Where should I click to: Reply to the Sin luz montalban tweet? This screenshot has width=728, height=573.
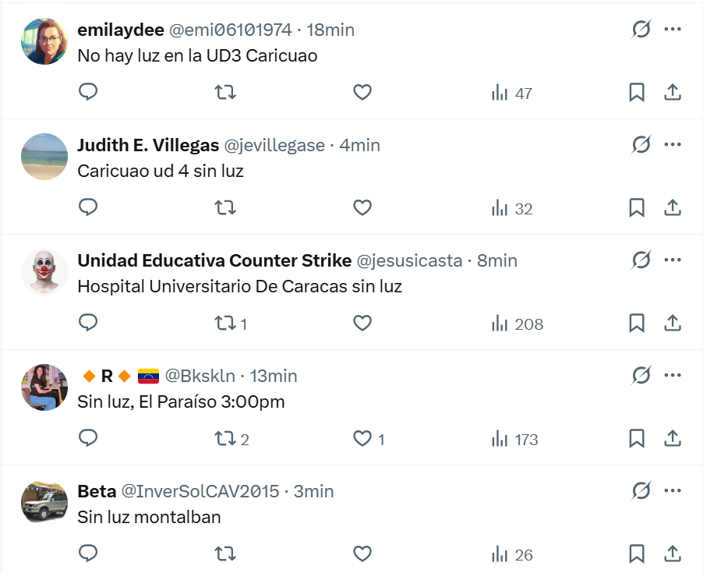(89, 554)
